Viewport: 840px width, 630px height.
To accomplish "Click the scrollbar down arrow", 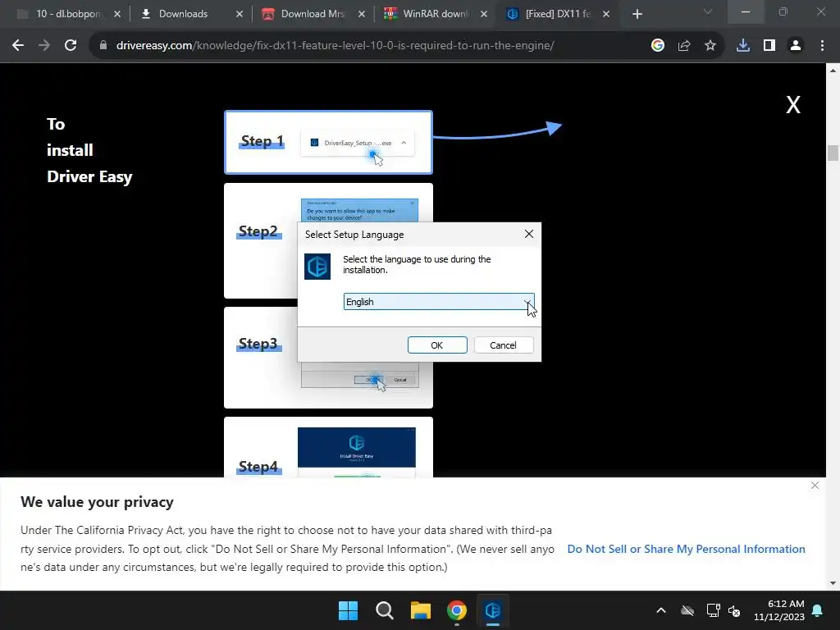I will [x=833, y=583].
